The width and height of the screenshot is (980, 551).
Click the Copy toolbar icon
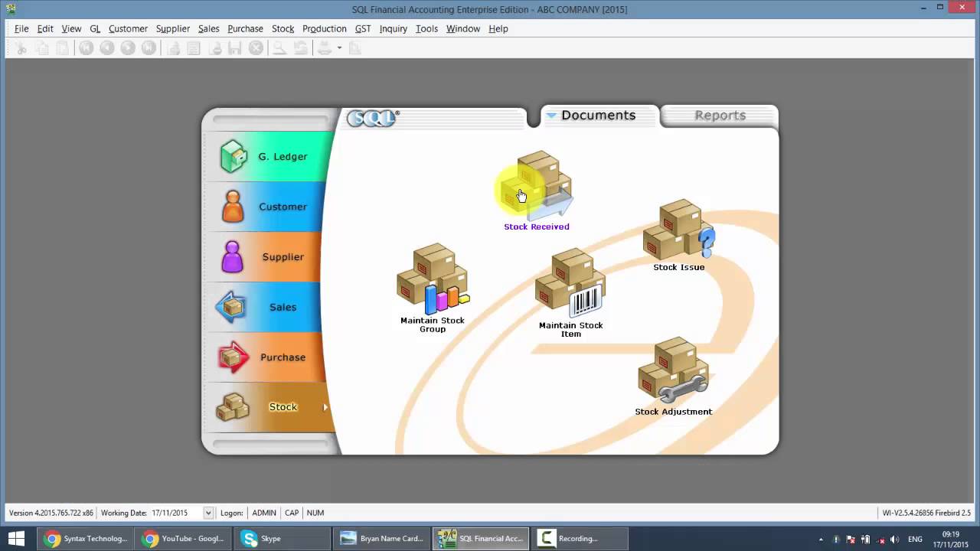[42, 48]
